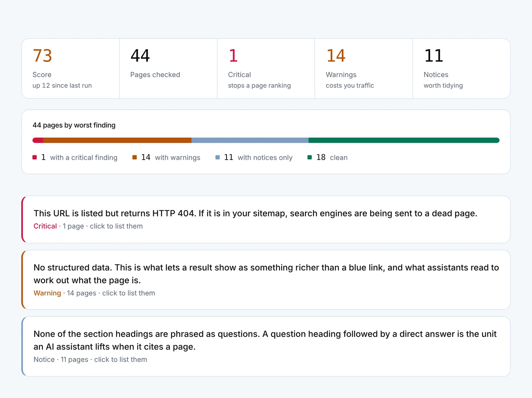
Task: Open the HTTP 404 critical finding card
Action: coord(266,220)
